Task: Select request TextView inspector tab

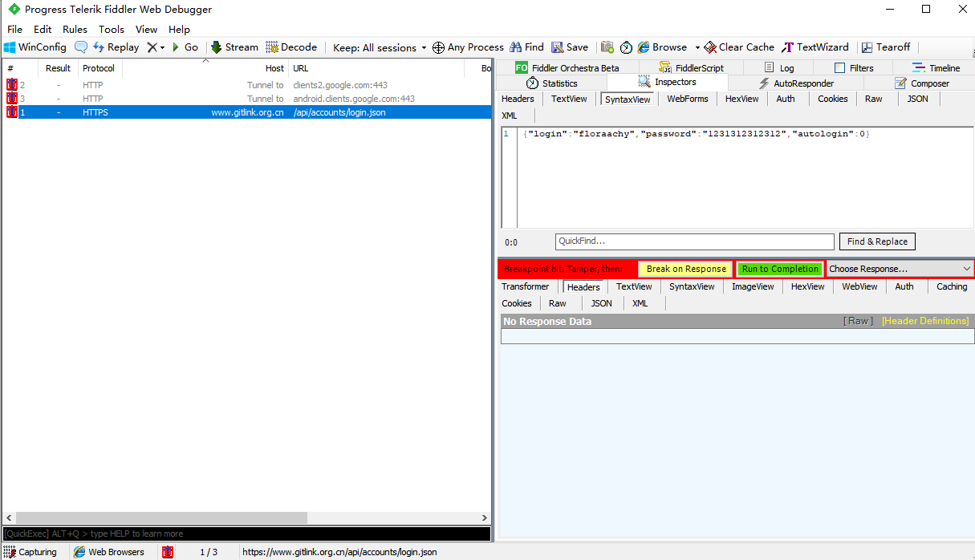Action: coord(569,99)
